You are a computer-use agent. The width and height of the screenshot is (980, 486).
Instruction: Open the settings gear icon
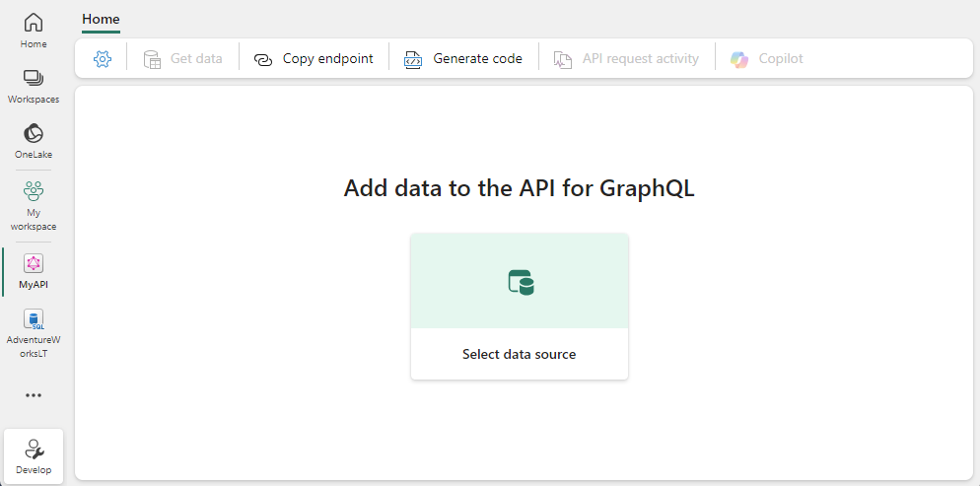coord(103,59)
